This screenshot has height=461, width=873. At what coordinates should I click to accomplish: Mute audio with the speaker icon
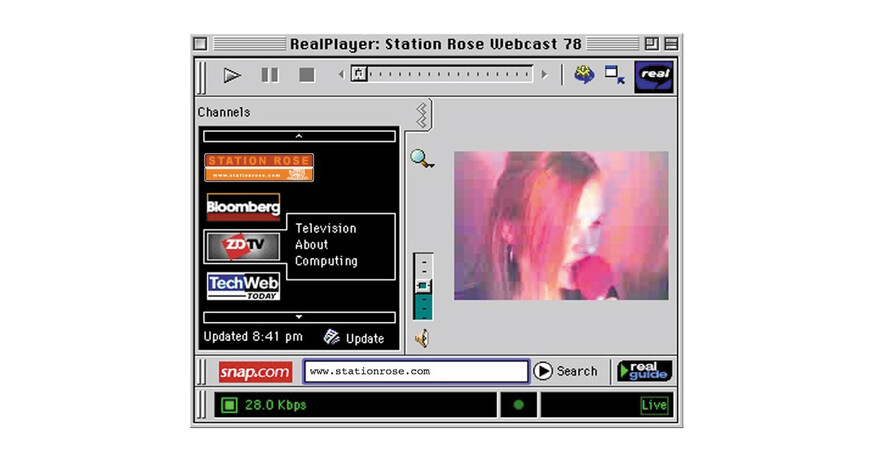click(x=422, y=338)
